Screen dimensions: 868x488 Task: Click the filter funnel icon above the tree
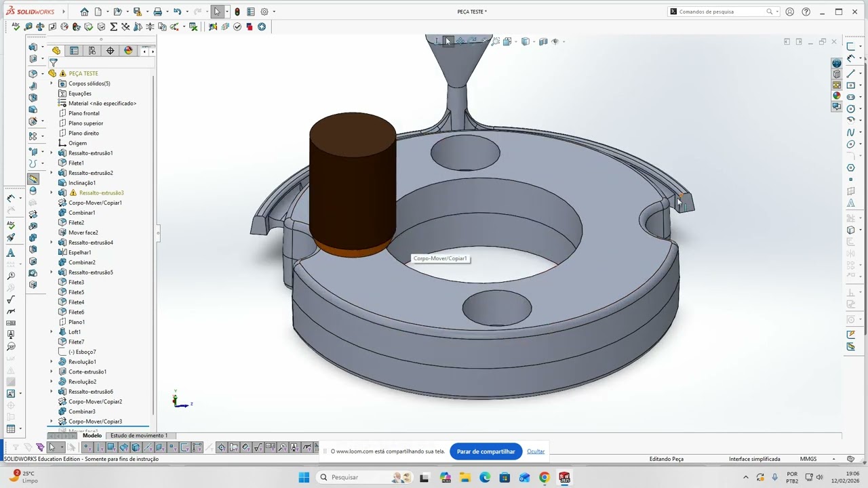point(54,62)
